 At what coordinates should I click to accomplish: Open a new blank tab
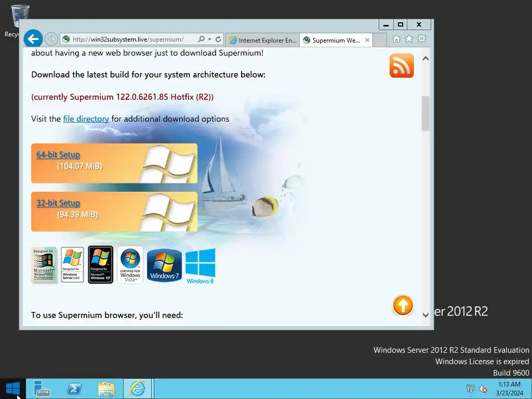pyautogui.click(x=380, y=40)
